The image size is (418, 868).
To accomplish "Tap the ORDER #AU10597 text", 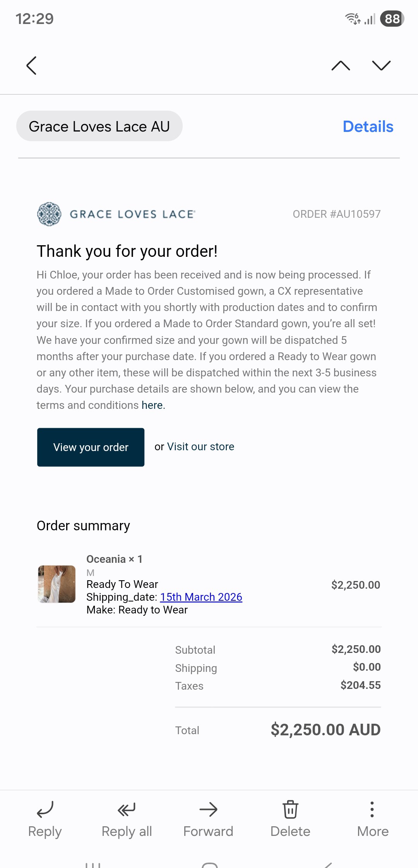I will (x=336, y=214).
